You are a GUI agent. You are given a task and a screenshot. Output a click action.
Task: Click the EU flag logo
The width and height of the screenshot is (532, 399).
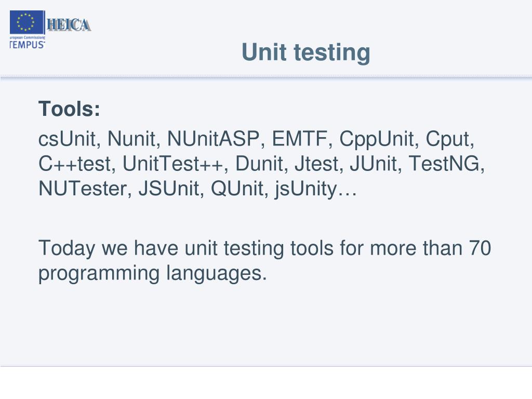tap(27, 22)
